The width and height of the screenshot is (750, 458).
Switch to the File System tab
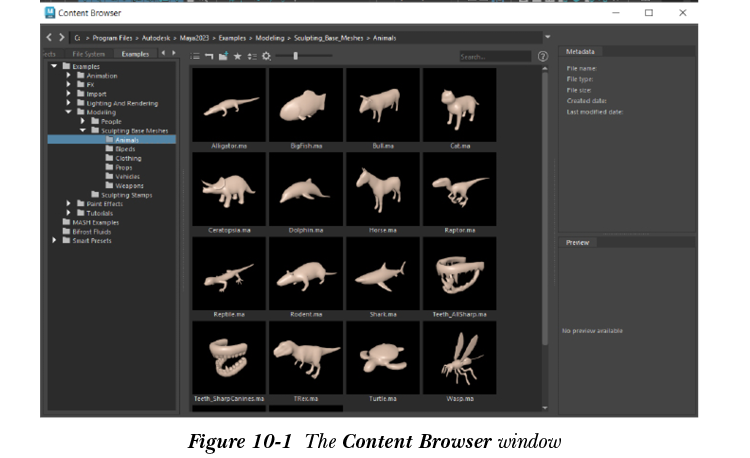pyautogui.click(x=88, y=54)
